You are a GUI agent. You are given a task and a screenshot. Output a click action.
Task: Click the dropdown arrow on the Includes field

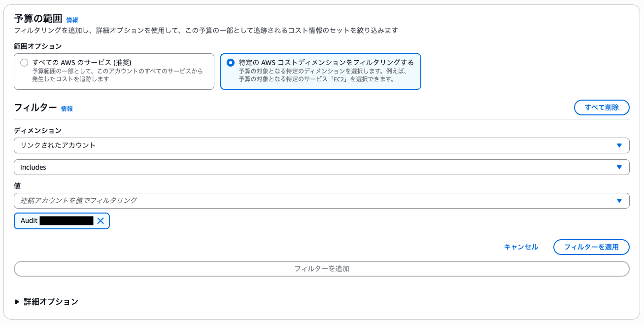620,167
